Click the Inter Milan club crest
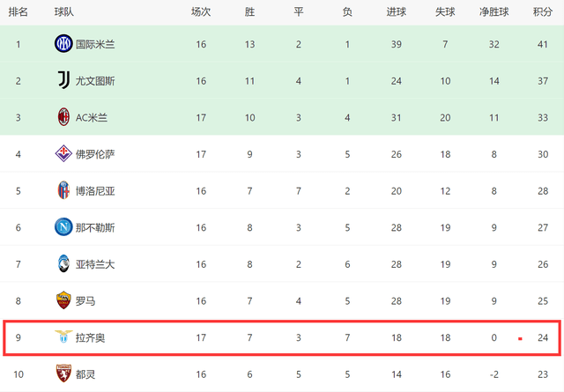 pos(63,43)
